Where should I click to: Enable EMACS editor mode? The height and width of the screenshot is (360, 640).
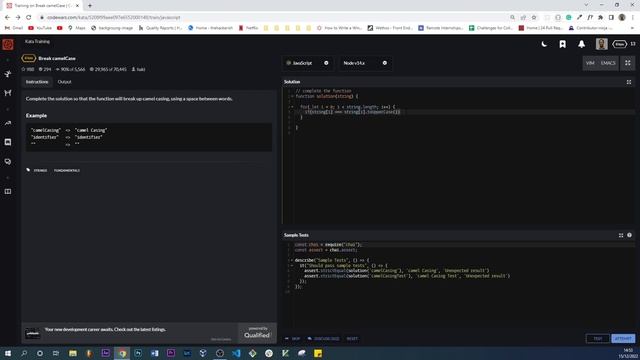(608, 63)
